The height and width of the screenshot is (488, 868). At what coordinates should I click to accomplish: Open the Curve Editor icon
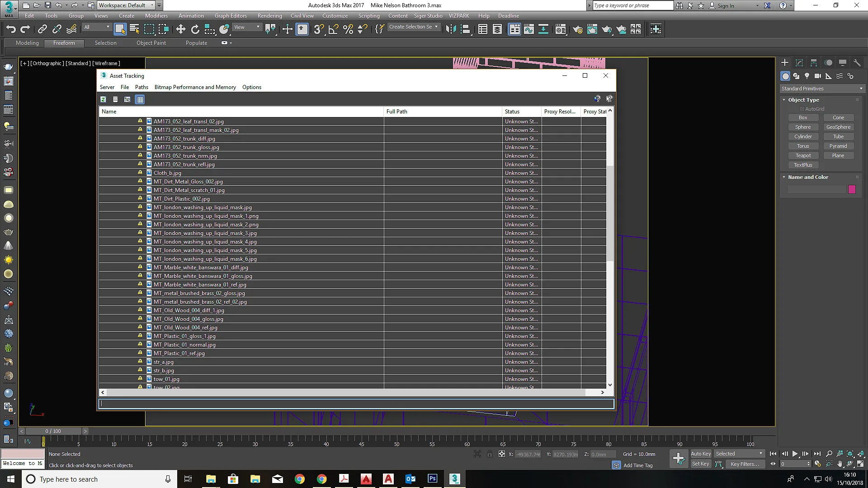[x=528, y=29]
